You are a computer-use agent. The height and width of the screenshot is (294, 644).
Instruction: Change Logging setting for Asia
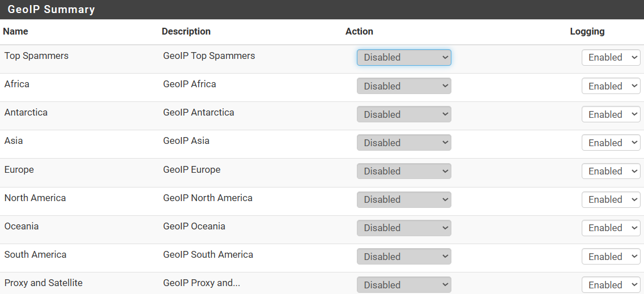611,143
